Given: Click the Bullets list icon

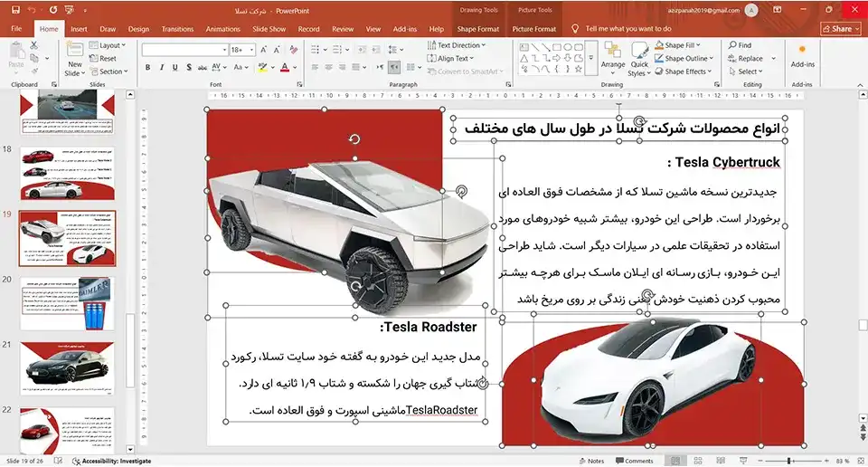Looking at the screenshot, I should (315, 50).
